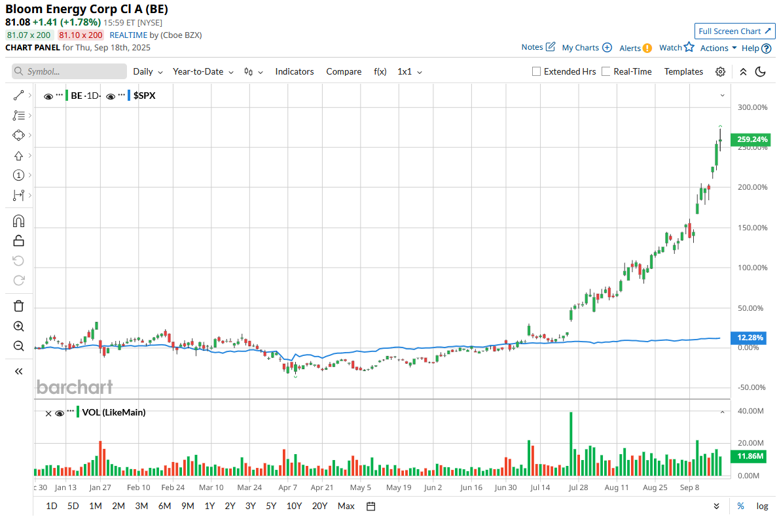
Task: Select the trend line drawing tool
Action: tap(18, 96)
